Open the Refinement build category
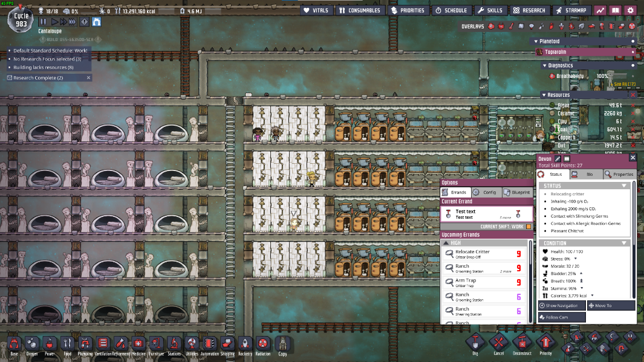Screen dimensions: 644x362 [120, 343]
